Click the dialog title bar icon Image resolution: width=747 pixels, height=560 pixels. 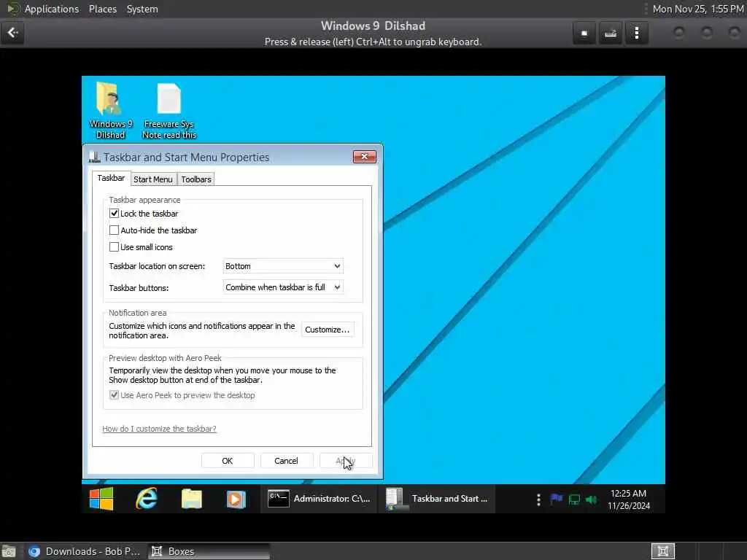point(95,157)
